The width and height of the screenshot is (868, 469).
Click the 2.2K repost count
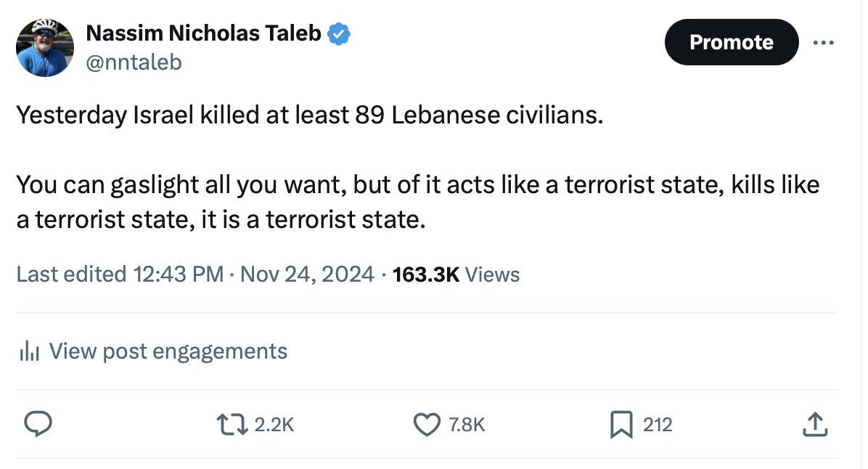pyautogui.click(x=274, y=425)
